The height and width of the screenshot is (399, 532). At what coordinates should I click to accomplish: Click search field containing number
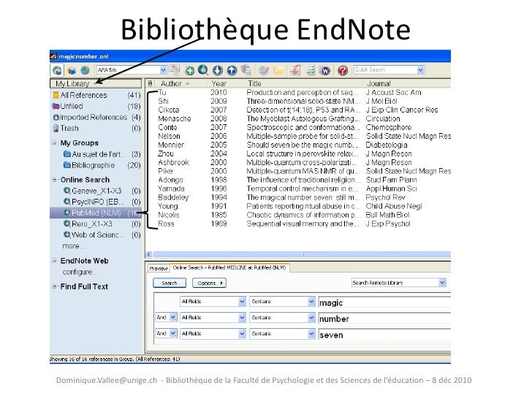(384, 319)
